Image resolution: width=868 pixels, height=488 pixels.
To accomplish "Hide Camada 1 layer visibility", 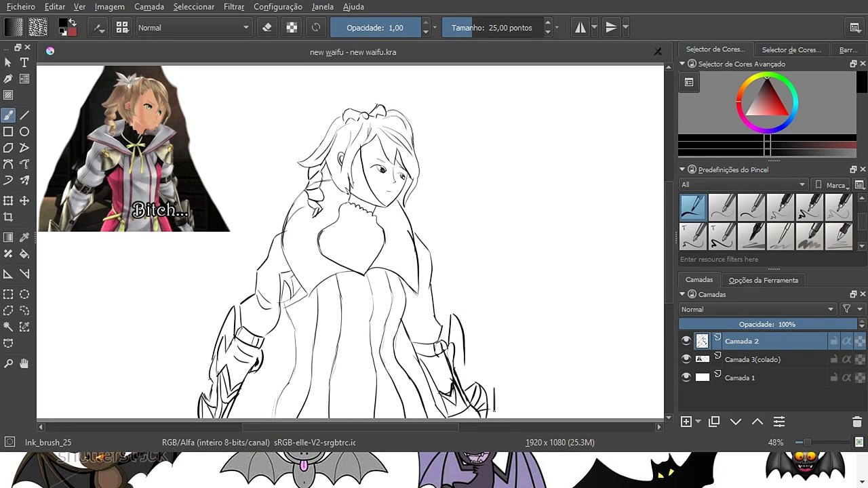I will (686, 378).
